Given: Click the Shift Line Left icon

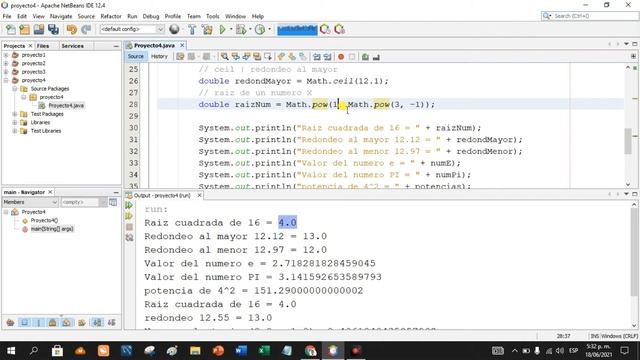Looking at the screenshot, I should [317, 57].
